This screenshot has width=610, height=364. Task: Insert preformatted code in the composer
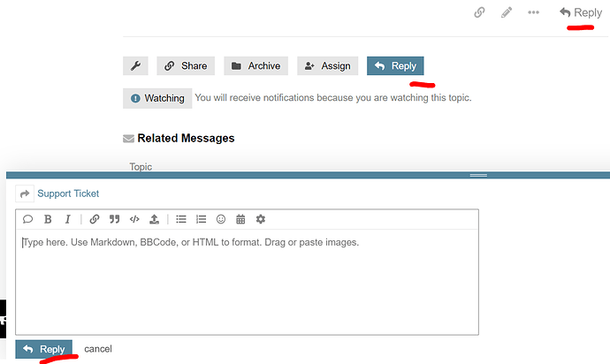click(134, 219)
